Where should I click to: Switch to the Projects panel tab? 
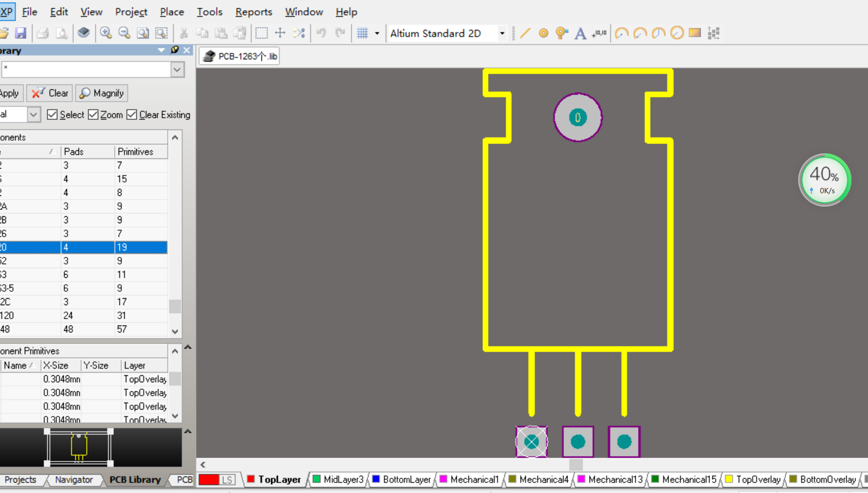pos(20,480)
